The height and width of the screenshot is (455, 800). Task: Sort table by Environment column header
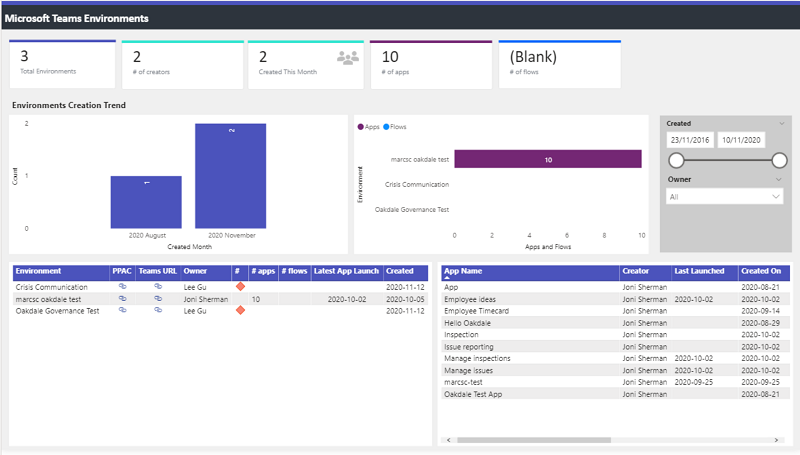[38, 271]
